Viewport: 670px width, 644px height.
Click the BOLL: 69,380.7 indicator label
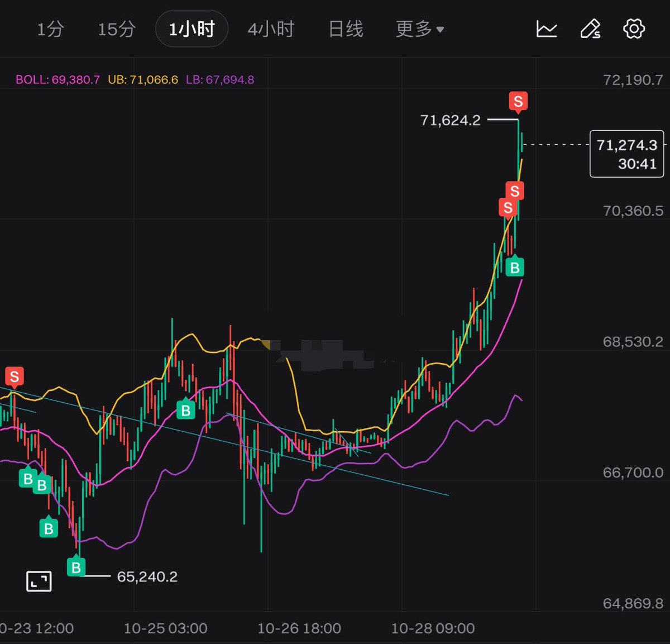pos(58,79)
